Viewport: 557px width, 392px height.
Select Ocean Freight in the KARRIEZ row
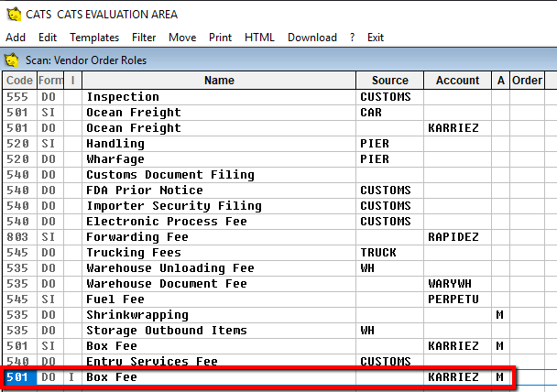[134, 128]
